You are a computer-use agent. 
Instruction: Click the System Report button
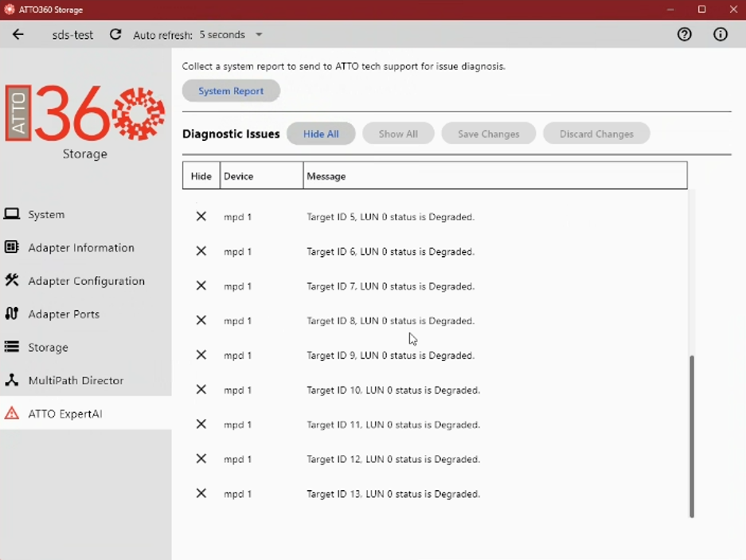tap(231, 91)
